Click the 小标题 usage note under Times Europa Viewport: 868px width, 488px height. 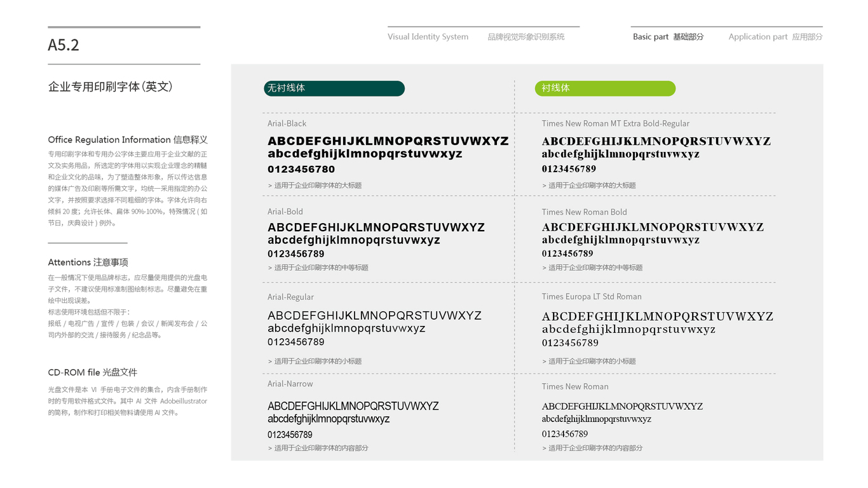click(x=589, y=361)
